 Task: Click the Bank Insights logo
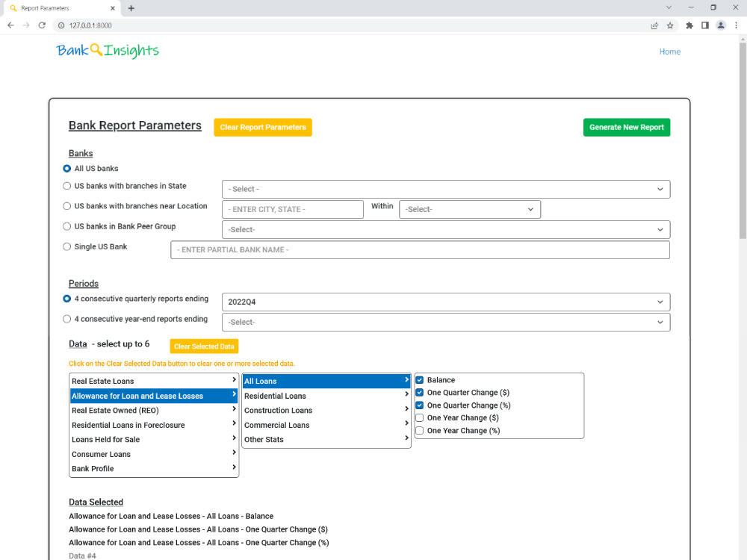pyautogui.click(x=108, y=51)
